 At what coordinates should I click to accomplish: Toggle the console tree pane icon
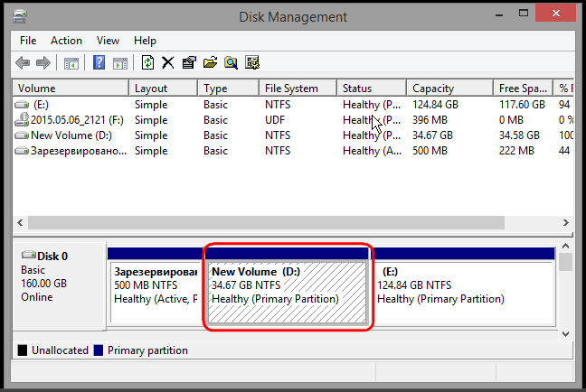click(x=71, y=63)
